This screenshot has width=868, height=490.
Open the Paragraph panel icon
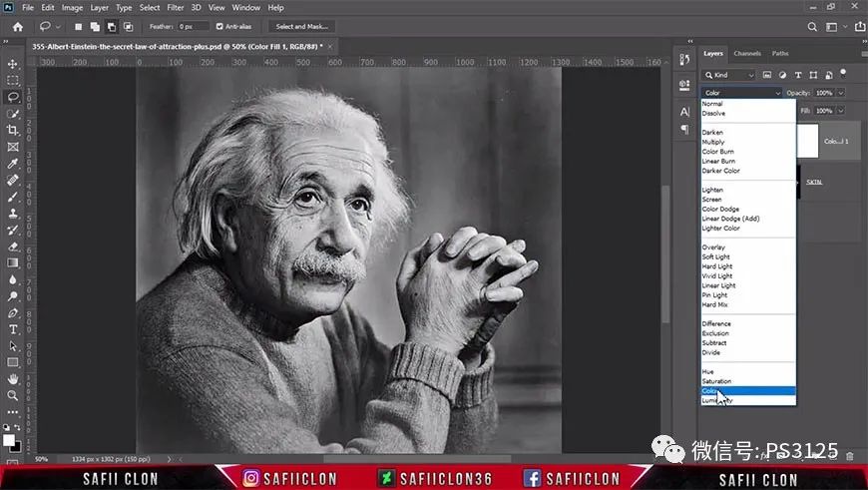[x=684, y=129]
